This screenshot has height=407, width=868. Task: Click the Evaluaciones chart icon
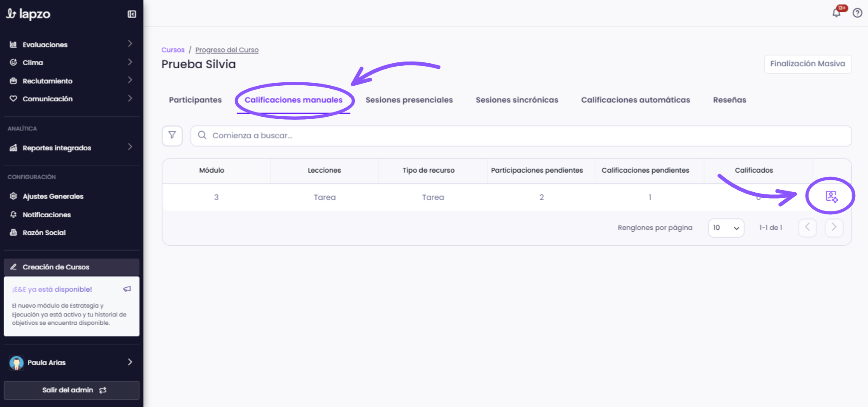(x=14, y=45)
